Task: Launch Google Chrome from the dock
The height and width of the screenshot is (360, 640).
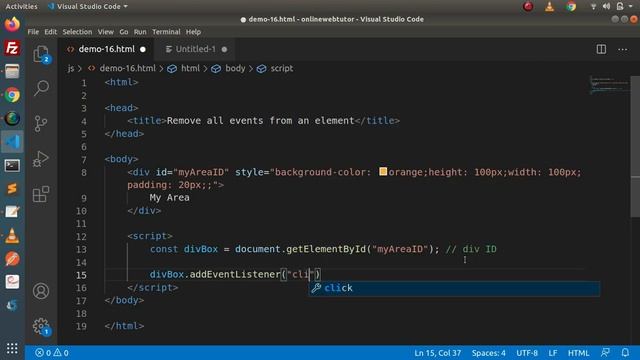Action: point(12,95)
